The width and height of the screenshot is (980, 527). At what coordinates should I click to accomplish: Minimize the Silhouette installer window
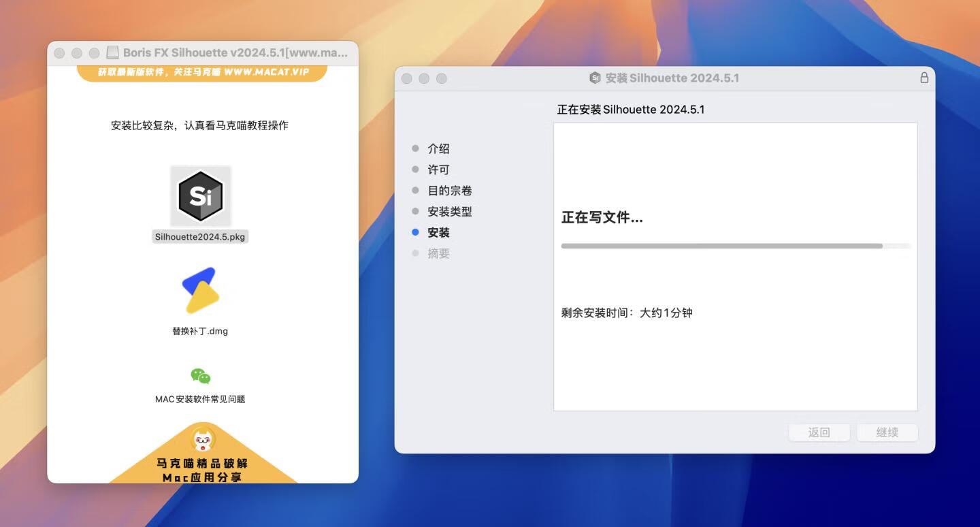click(424, 78)
